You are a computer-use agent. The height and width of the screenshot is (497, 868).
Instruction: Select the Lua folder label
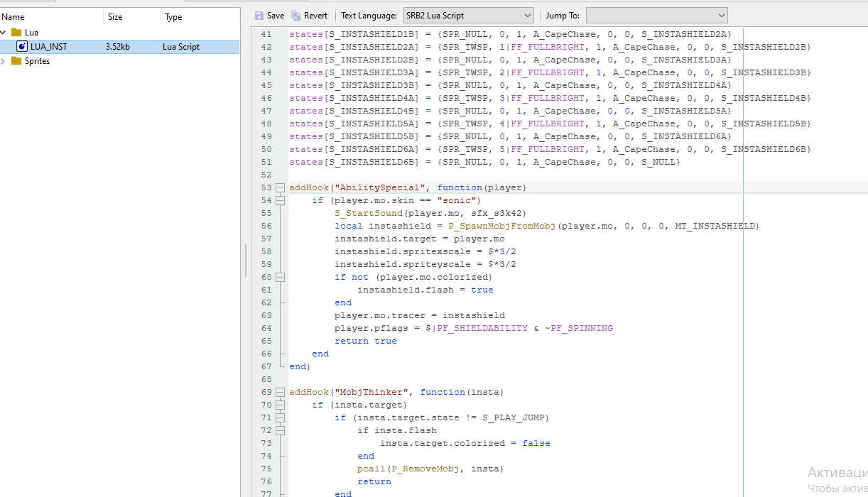pos(31,33)
